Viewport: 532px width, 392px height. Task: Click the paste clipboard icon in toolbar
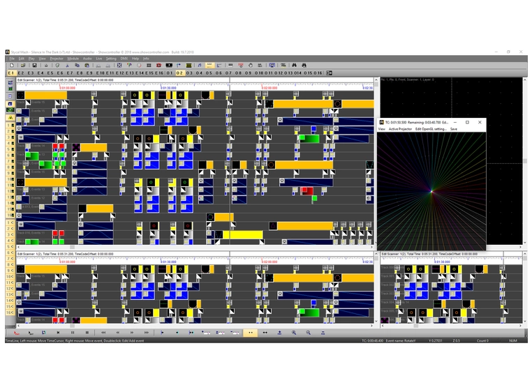[87, 65]
